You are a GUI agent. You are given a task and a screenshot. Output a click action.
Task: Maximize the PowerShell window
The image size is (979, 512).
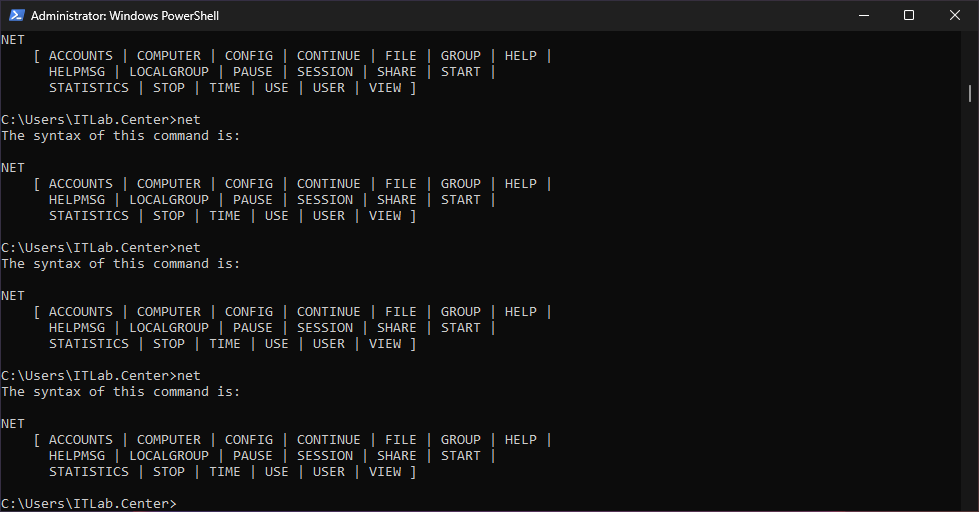tap(909, 15)
